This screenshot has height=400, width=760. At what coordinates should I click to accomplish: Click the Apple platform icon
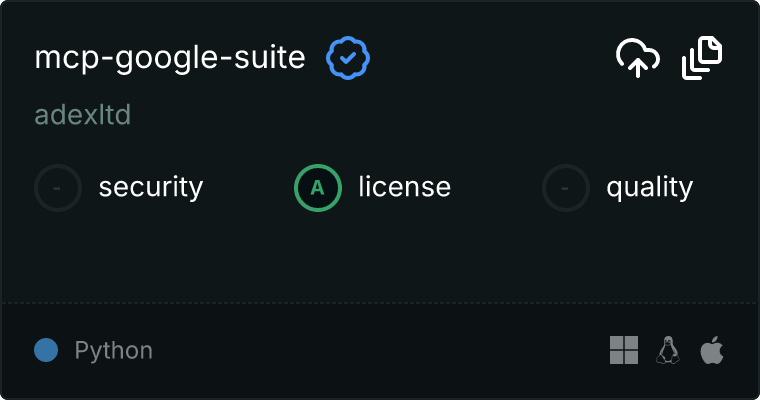coord(712,350)
